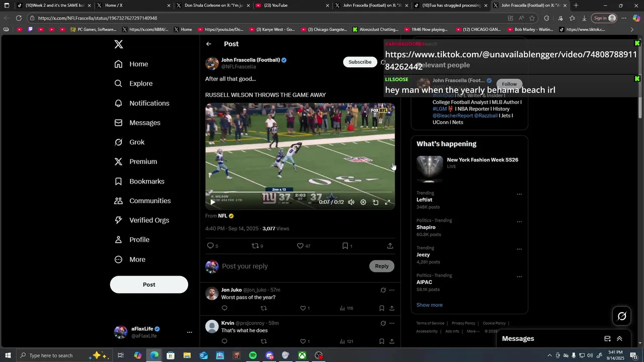
Task: Seek on the video progress bar
Action: tap(300, 193)
